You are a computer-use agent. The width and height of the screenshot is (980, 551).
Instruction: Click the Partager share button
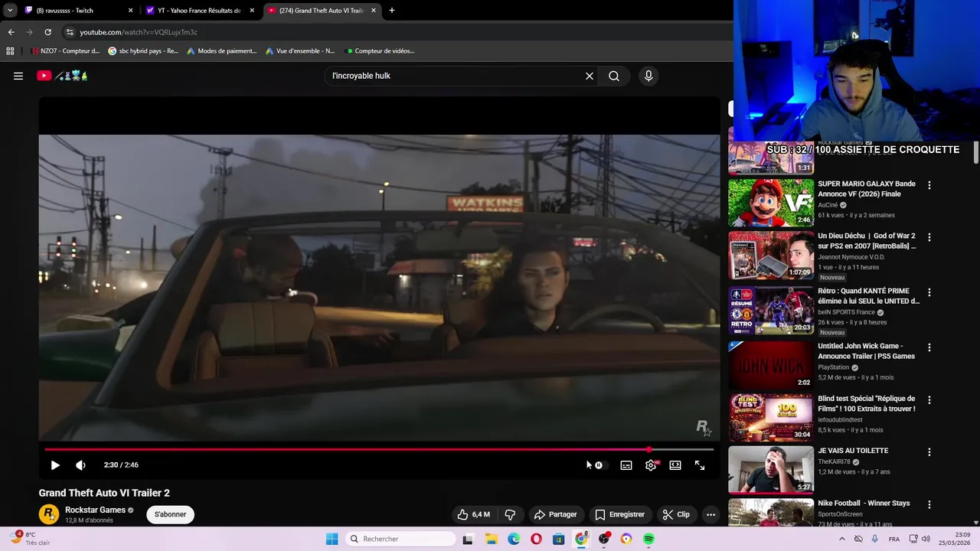tap(556, 514)
